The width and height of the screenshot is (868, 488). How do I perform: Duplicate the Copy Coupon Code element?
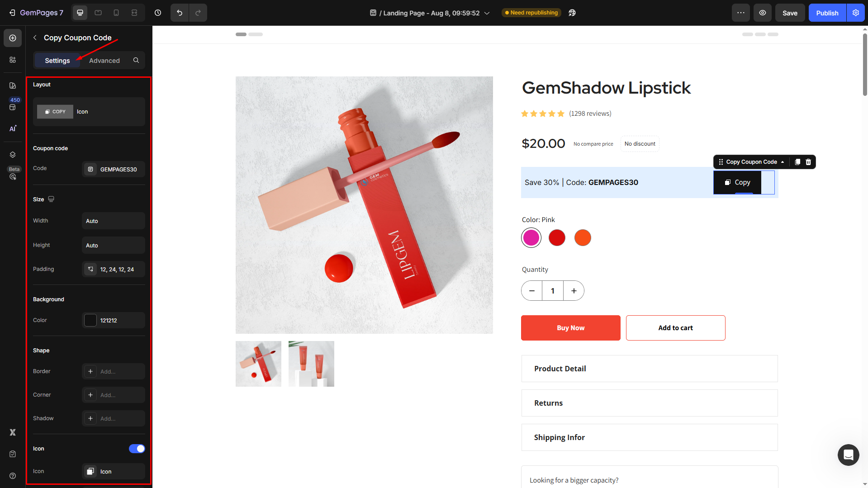[797, 162]
